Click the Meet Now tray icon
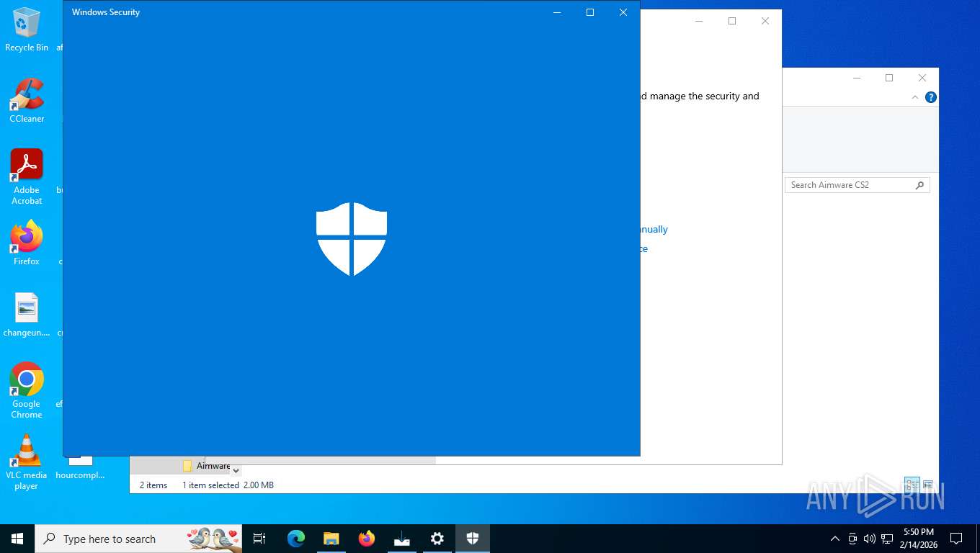This screenshot has height=553, width=980. tap(852, 539)
